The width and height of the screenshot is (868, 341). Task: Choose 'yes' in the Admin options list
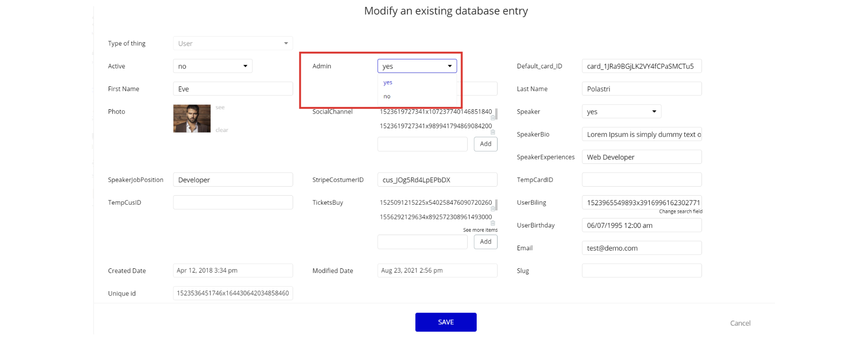click(388, 83)
